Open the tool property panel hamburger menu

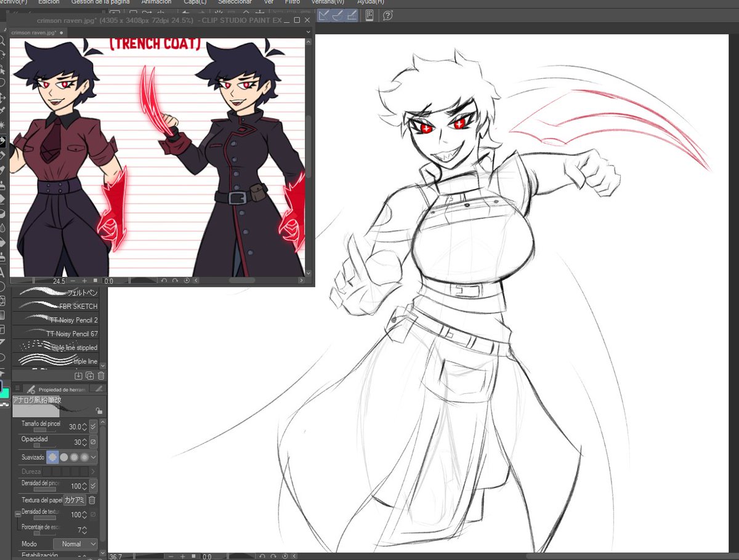[x=17, y=389]
